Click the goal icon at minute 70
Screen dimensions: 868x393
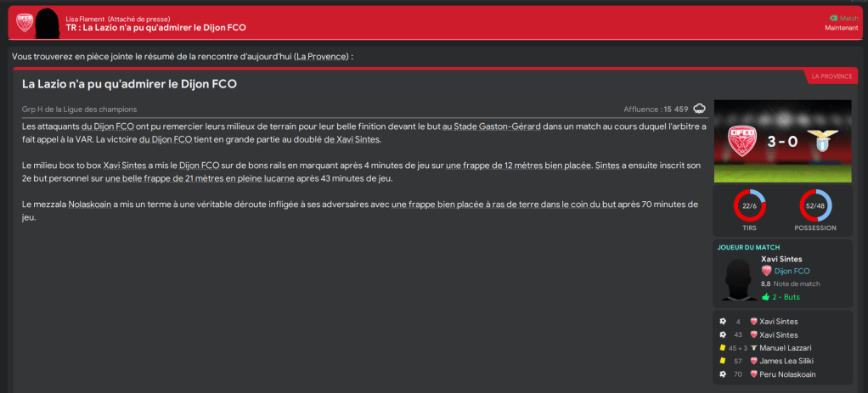(x=723, y=374)
